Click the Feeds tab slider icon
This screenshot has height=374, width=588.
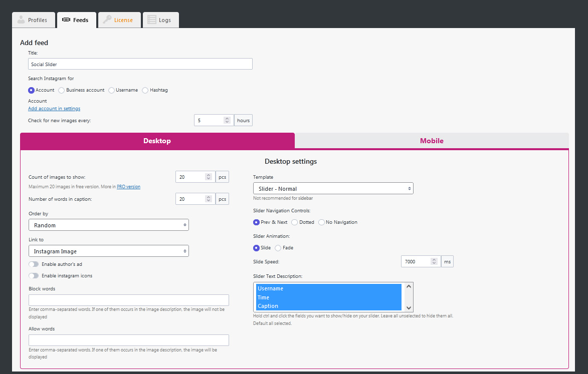point(66,20)
